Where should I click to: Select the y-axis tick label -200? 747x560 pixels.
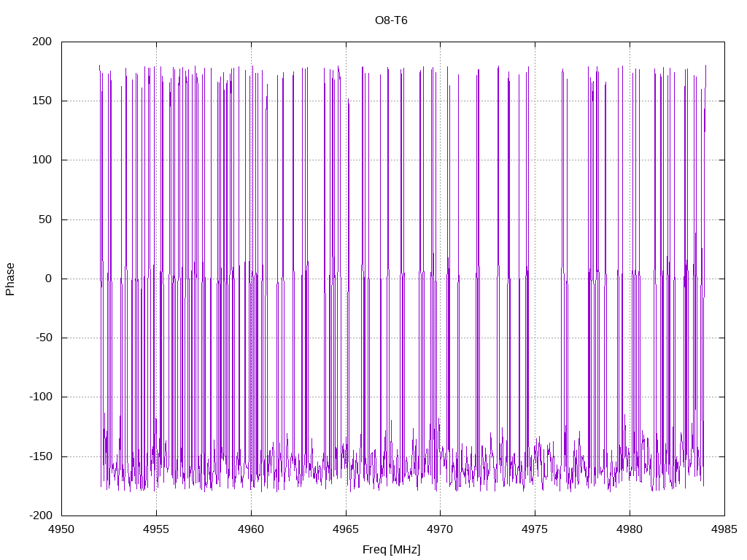coord(41,516)
